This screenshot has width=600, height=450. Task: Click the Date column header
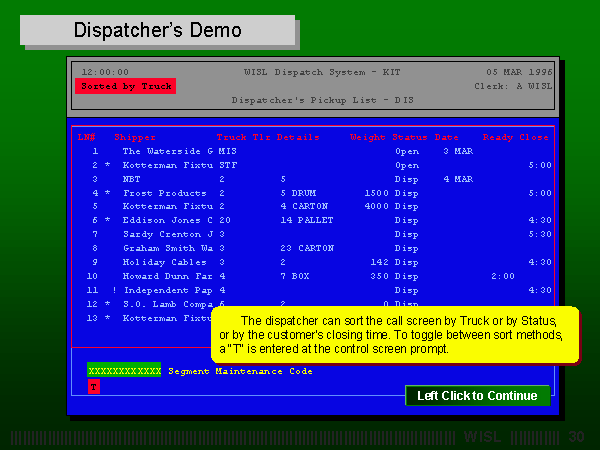(446, 137)
